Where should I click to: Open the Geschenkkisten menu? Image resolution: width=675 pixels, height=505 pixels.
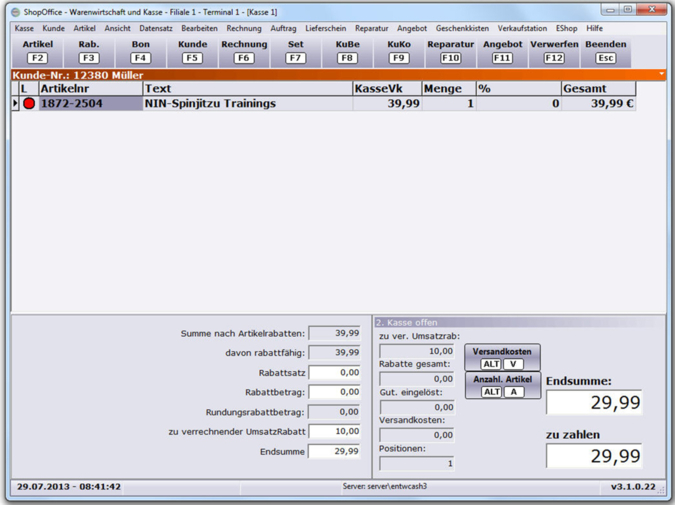coord(461,29)
